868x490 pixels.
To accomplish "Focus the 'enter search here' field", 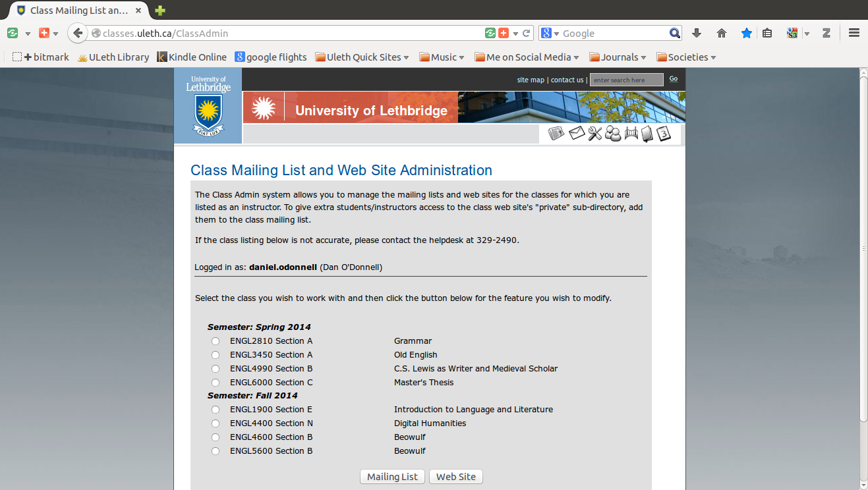I will tap(626, 80).
